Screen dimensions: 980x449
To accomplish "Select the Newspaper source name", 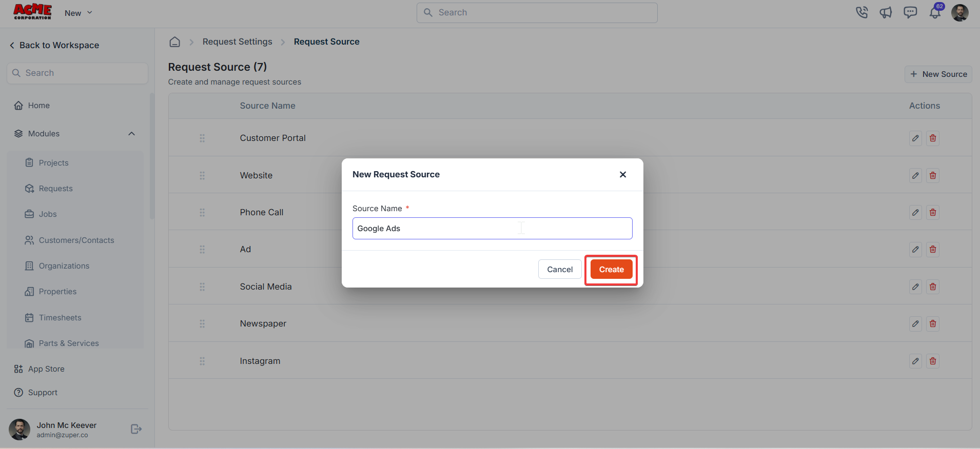I will coord(263,324).
